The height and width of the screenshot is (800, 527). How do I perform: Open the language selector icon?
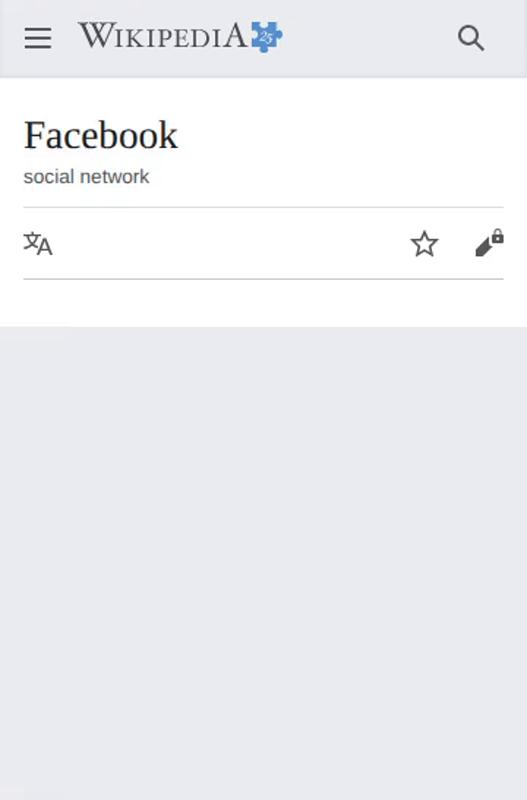(x=38, y=243)
